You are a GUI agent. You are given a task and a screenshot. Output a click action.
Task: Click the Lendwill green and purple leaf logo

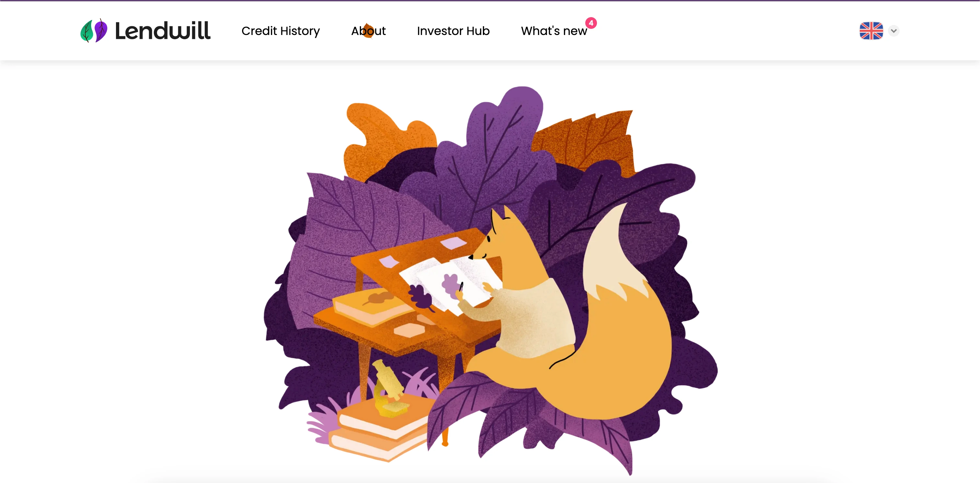[94, 30]
